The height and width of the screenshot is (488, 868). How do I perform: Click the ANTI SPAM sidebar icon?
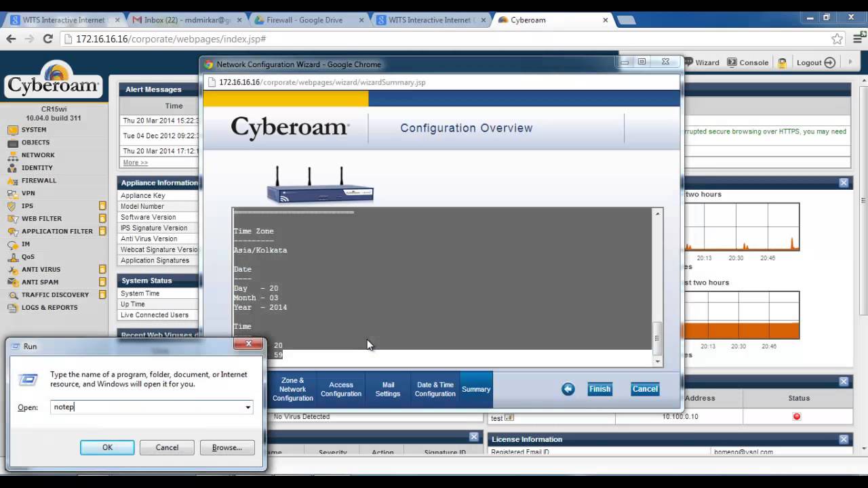pos(12,282)
